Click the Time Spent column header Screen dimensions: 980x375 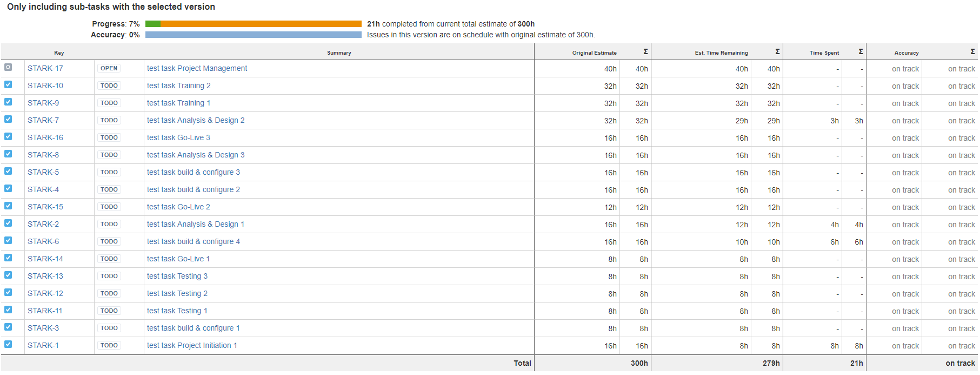point(824,53)
